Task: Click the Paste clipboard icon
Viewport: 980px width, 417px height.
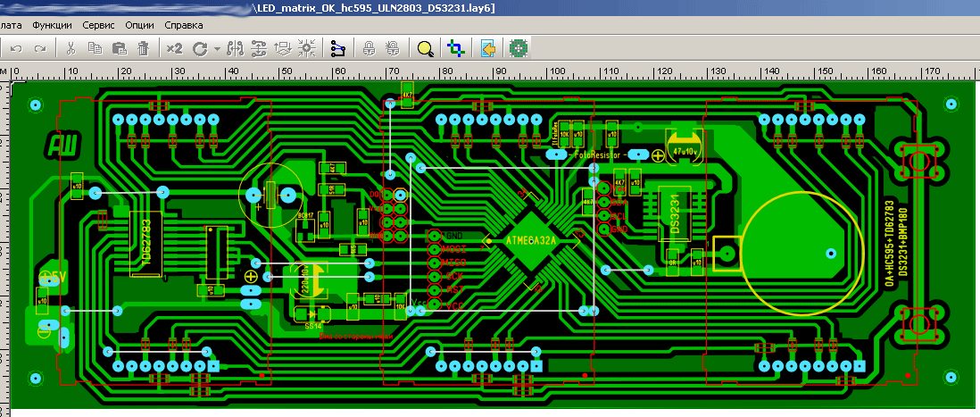Action: tap(119, 48)
